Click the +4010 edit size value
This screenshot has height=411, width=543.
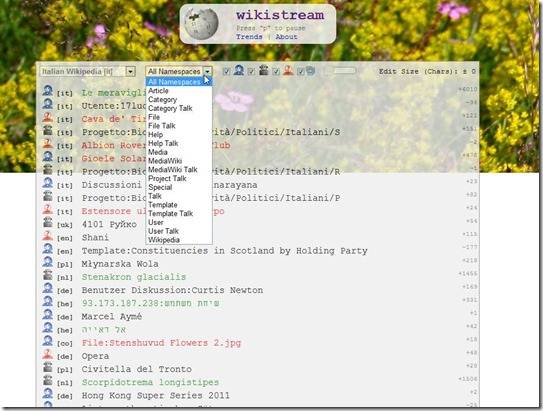pyautogui.click(x=468, y=89)
